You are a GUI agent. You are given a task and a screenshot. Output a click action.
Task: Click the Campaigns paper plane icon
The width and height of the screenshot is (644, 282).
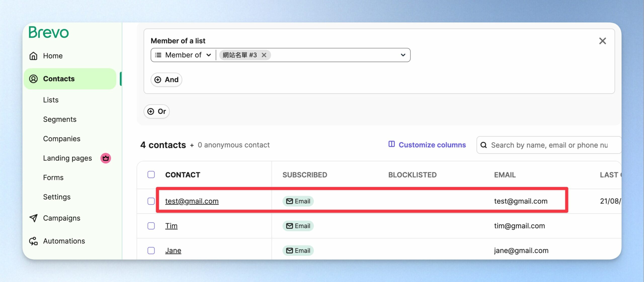[33, 218]
